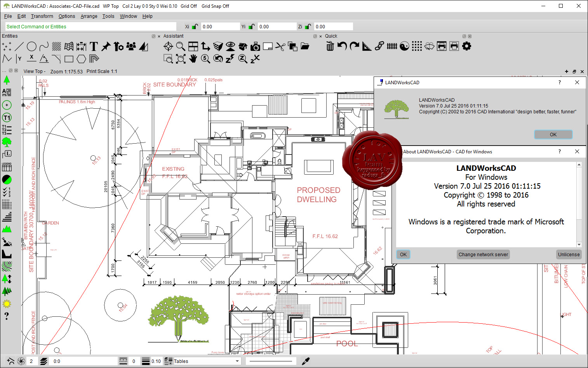588x368 pixels.
Task: Click the T1 text label icon in sidebar
Action: click(7, 117)
